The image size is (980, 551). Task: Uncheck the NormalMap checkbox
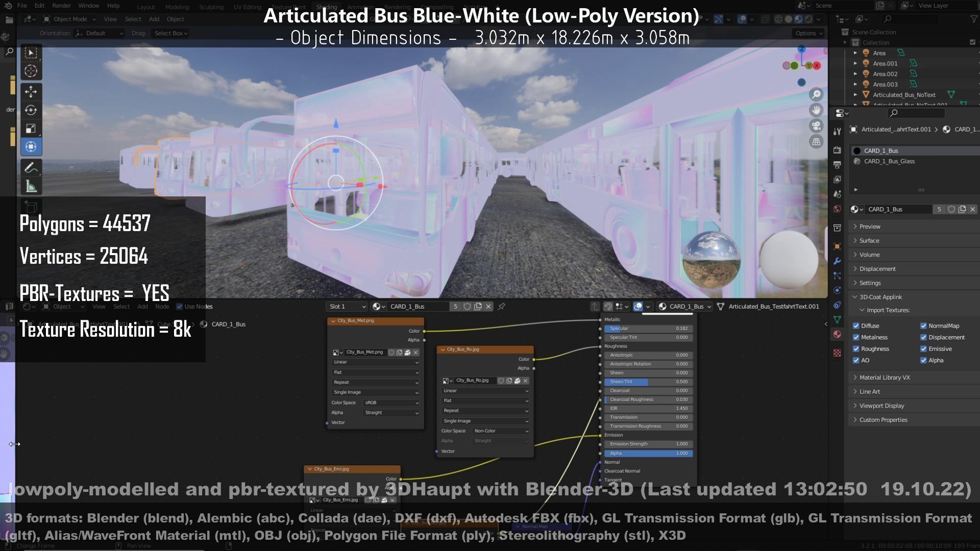pyautogui.click(x=923, y=326)
